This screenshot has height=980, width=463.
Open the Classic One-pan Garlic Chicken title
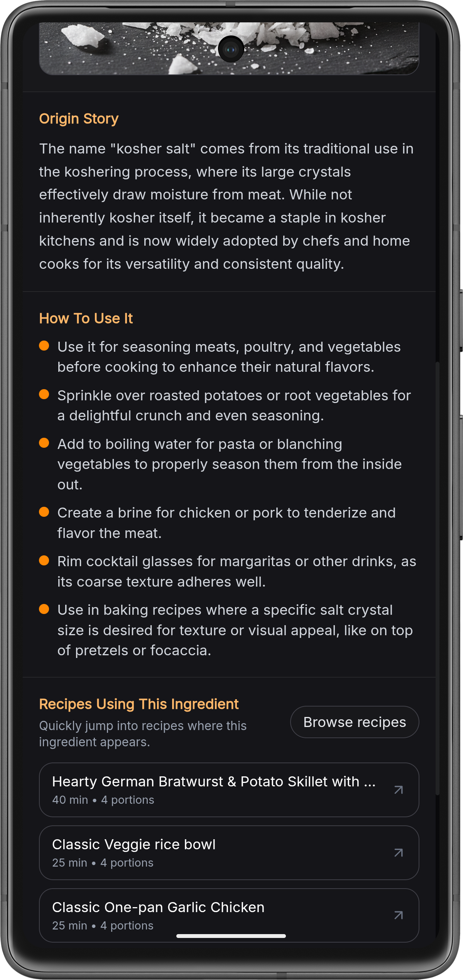click(x=158, y=907)
